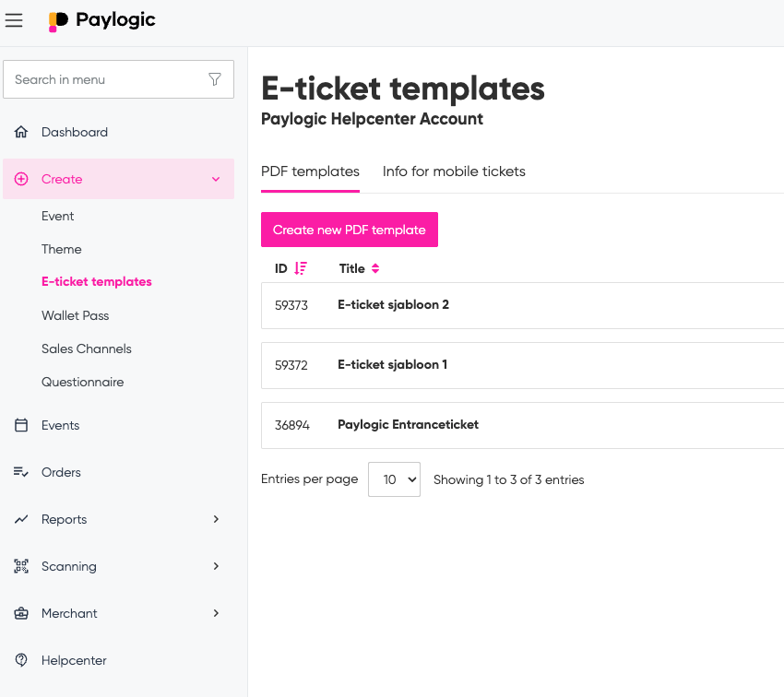Focus the Search in menu field
This screenshot has width=784, height=697.
pos(106,79)
